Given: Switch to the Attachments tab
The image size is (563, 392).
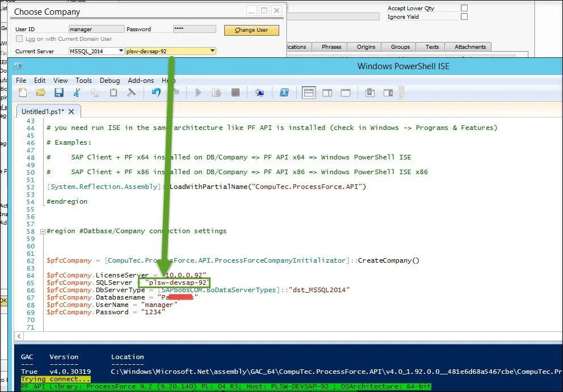Looking at the screenshot, I should click(470, 47).
